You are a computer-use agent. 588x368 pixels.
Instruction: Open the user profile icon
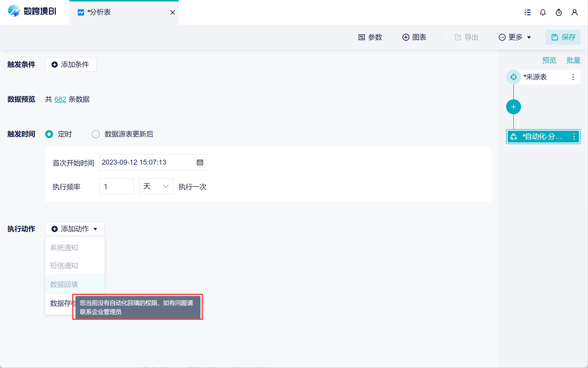(574, 12)
